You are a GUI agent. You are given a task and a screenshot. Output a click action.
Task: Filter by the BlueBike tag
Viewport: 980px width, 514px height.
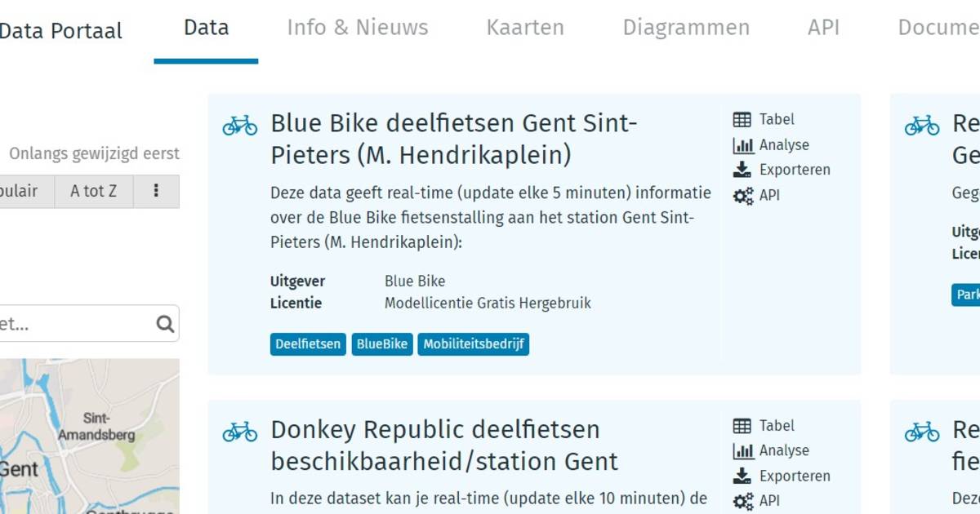coord(381,344)
